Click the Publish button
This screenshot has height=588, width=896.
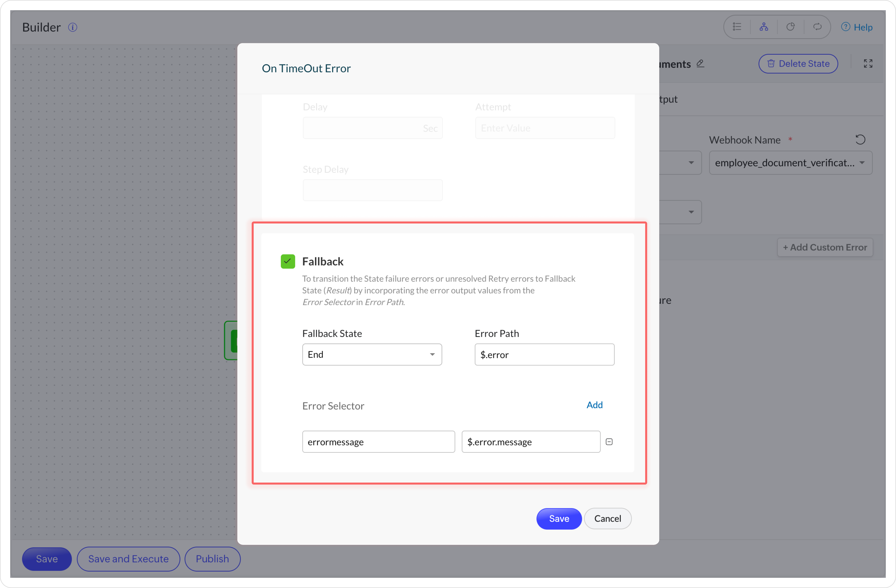click(x=212, y=559)
